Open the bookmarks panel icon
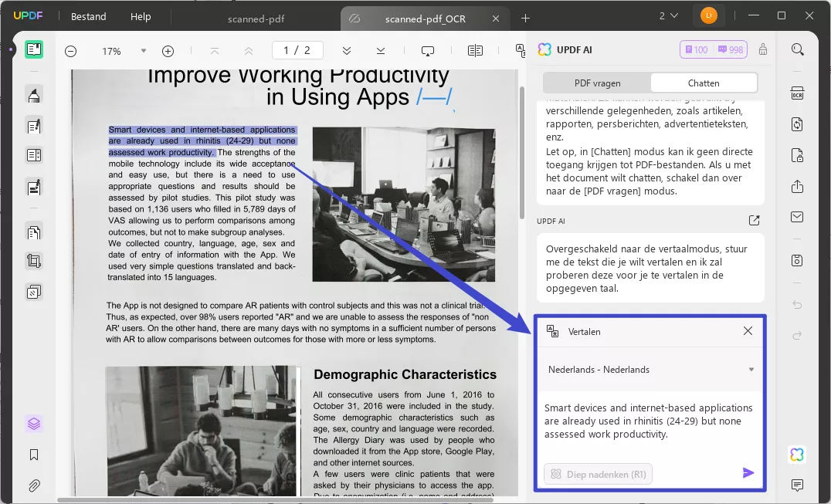 [34, 455]
